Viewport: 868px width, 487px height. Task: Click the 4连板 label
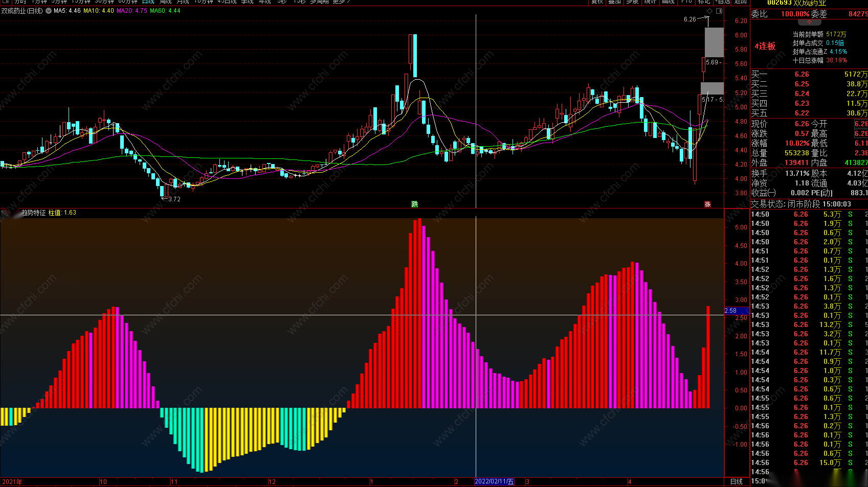tap(765, 46)
